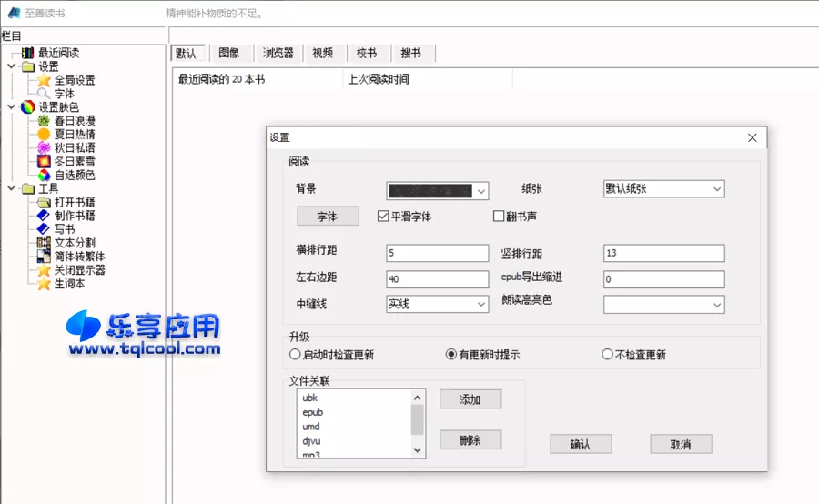Viewport: 819px width, 504px height.
Task: Click the 上次阅读时间 column header
Action: (428, 79)
